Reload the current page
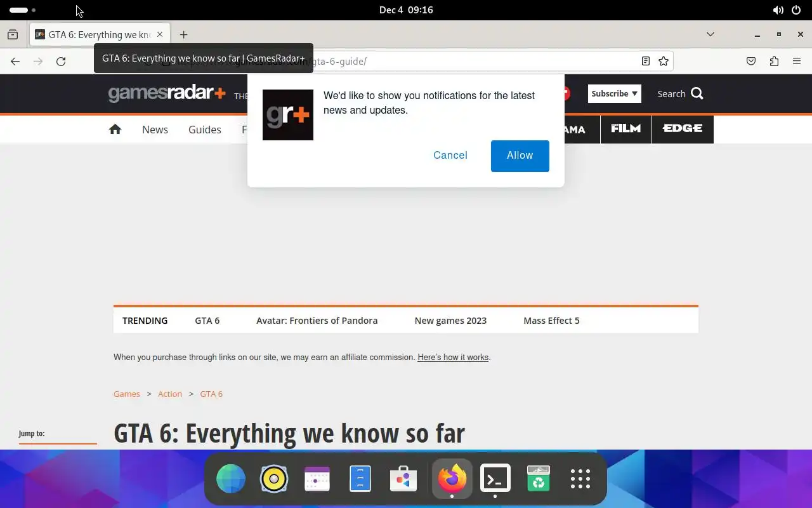This screenshot has width=812, height=508. click(61, 61)
